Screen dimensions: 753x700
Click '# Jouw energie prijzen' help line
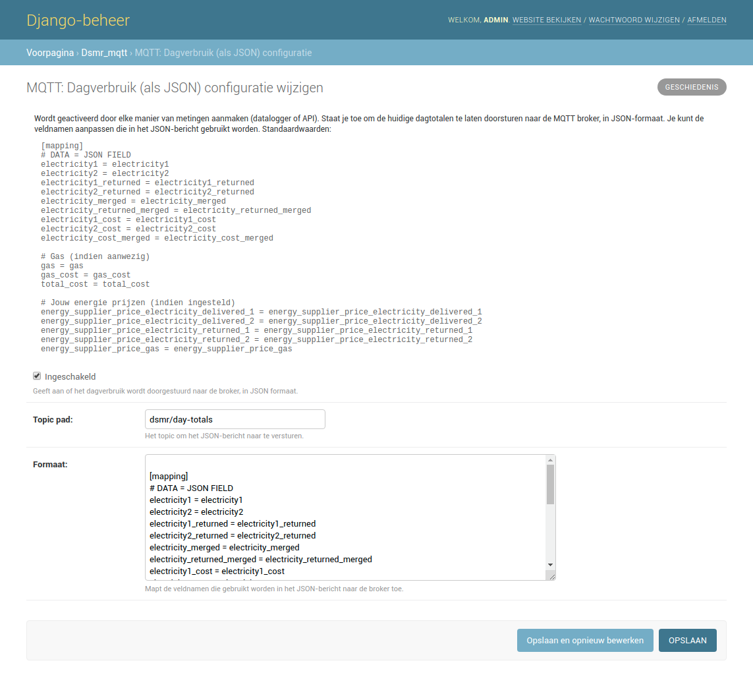coord(138,303)
